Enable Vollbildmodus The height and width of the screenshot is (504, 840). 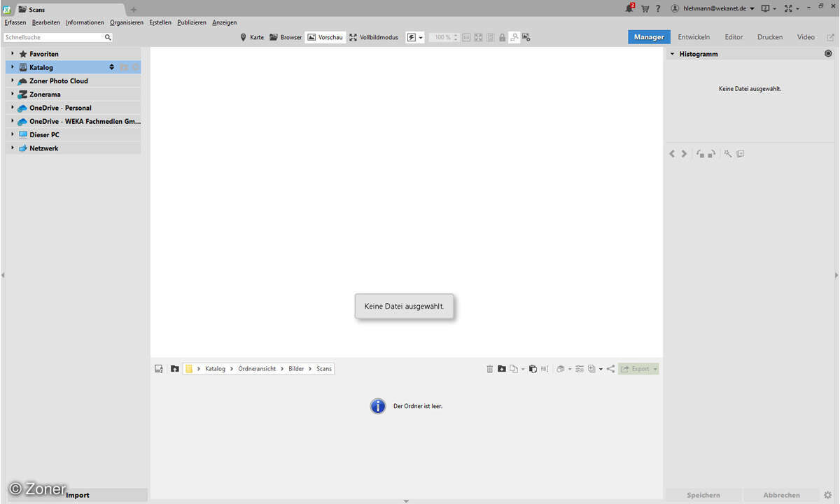374,37
